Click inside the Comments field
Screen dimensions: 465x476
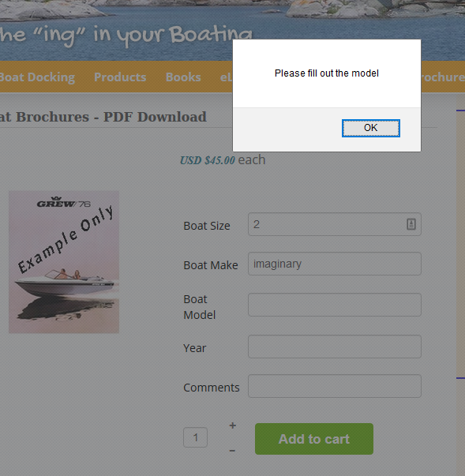coord(335,386)
